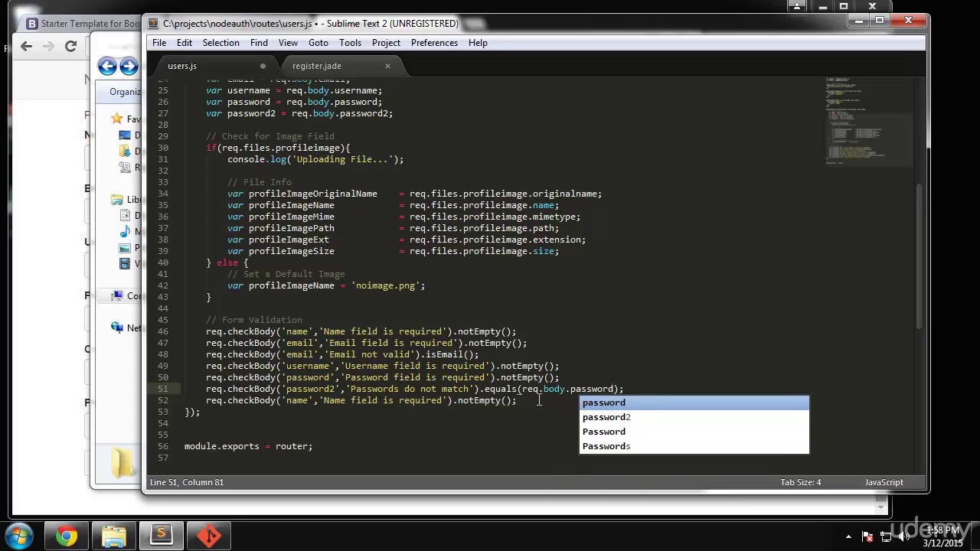Click Explorer's blue forward arrow button

point(129,67)
